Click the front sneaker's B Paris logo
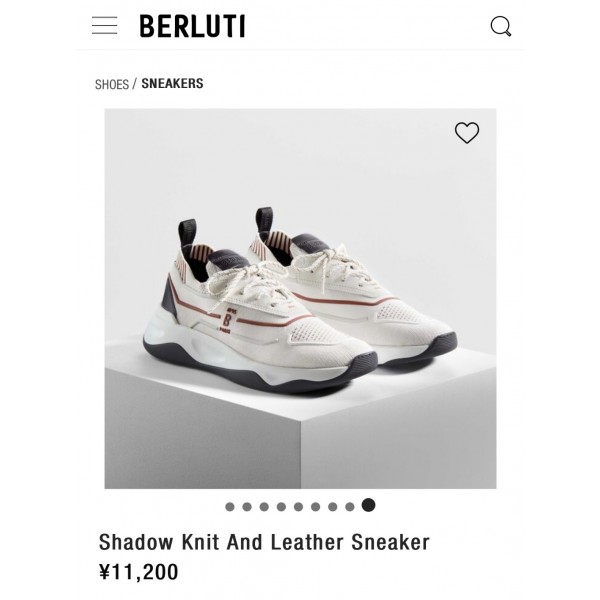Screen dimensions: 600x600 (226, 321)
